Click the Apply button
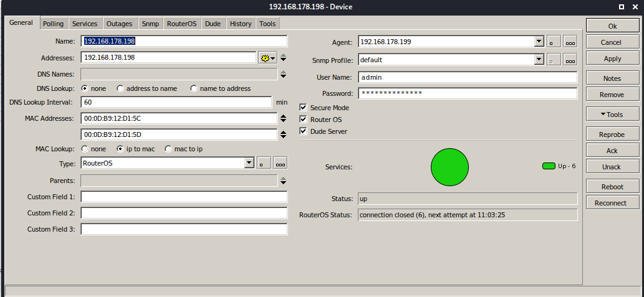 coord(612,59)
